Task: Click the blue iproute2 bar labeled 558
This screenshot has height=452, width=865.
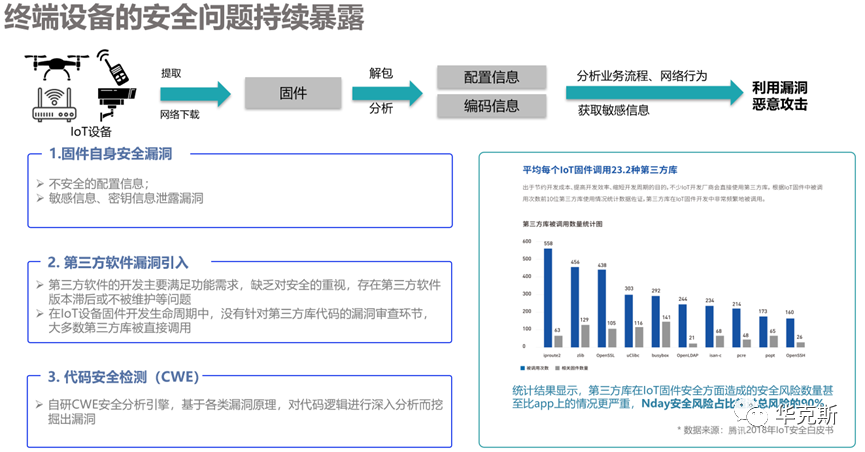Action: click(547, 298)
